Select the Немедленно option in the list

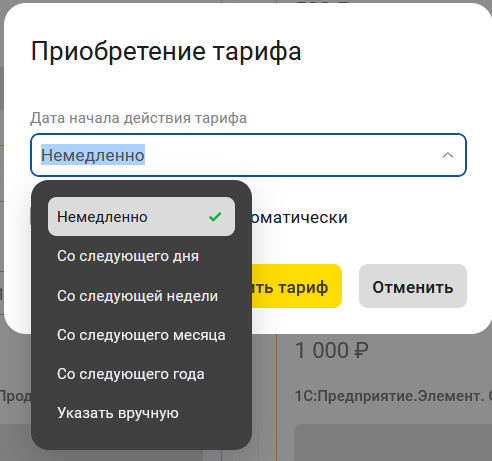click(x=141, y=217)
